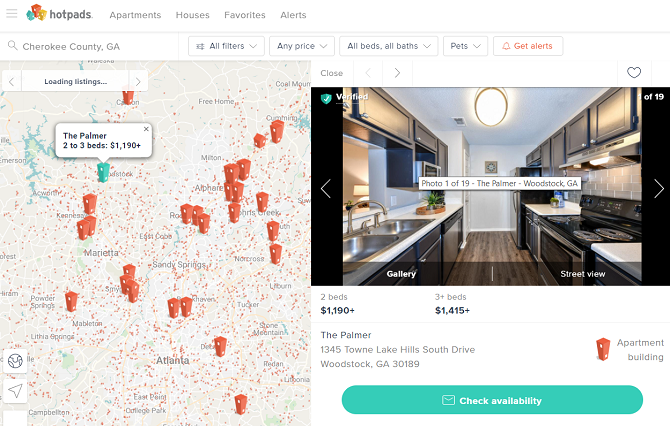Open All beds, all baths dropdown
Viewport: 670px width, 426px height.
coord(388,46)
